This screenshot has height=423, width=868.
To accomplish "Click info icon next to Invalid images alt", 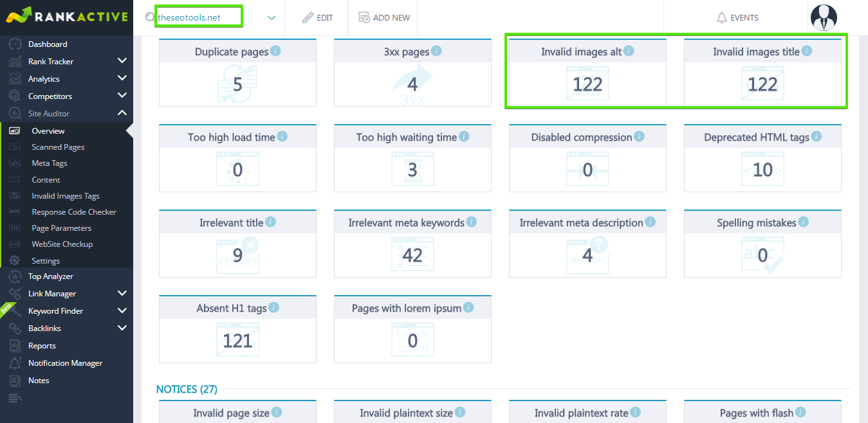I will [x=629, y=51].
